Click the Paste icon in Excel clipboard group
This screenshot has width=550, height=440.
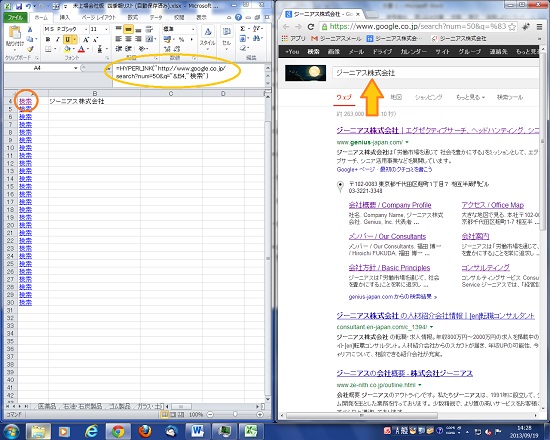pyautogui.click(x=14, y=32)
